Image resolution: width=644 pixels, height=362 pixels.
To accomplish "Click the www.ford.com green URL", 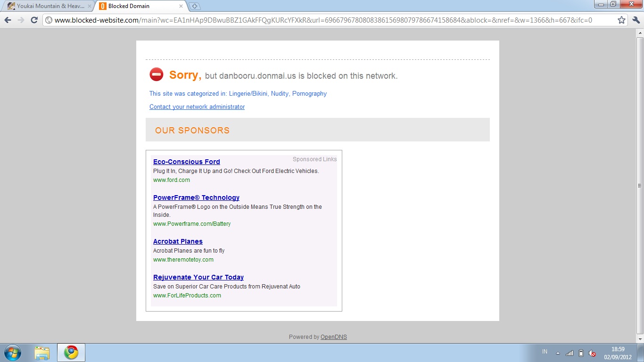I will click(172, 180).
